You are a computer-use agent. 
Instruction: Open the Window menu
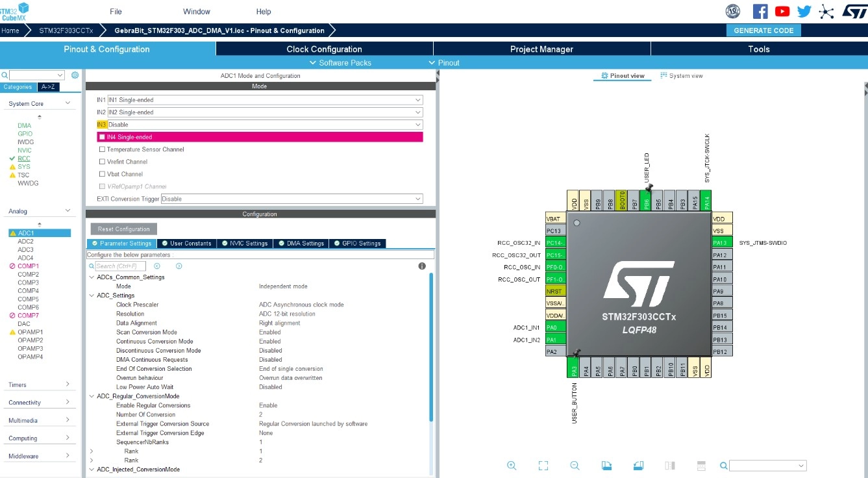(x=197, y=12)
